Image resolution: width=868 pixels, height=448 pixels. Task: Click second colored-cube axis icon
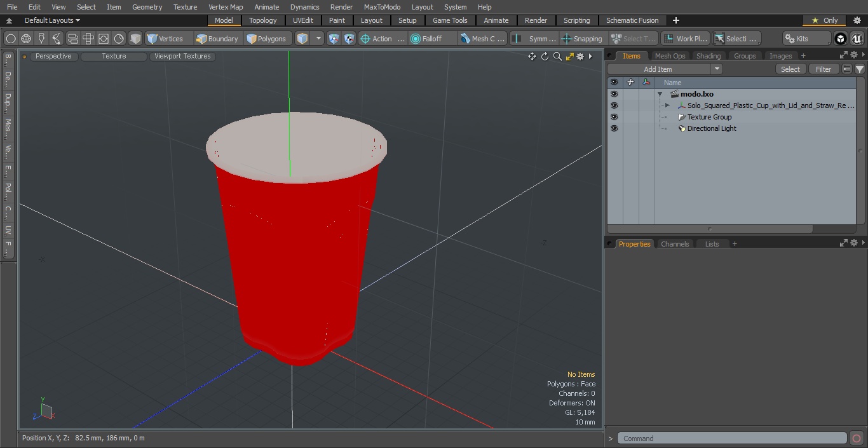[x=349, y=39]
